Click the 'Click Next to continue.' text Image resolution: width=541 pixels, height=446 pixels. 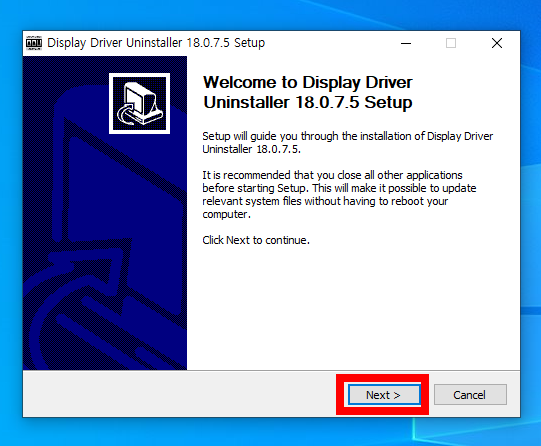click(256, 240)
